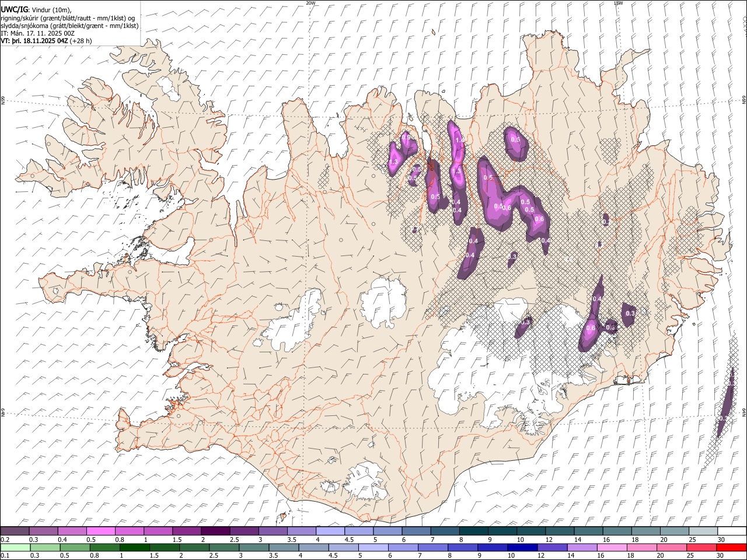
Task: Click the upper legend swatch for 0.2–0.3
Action: (15, 531)
